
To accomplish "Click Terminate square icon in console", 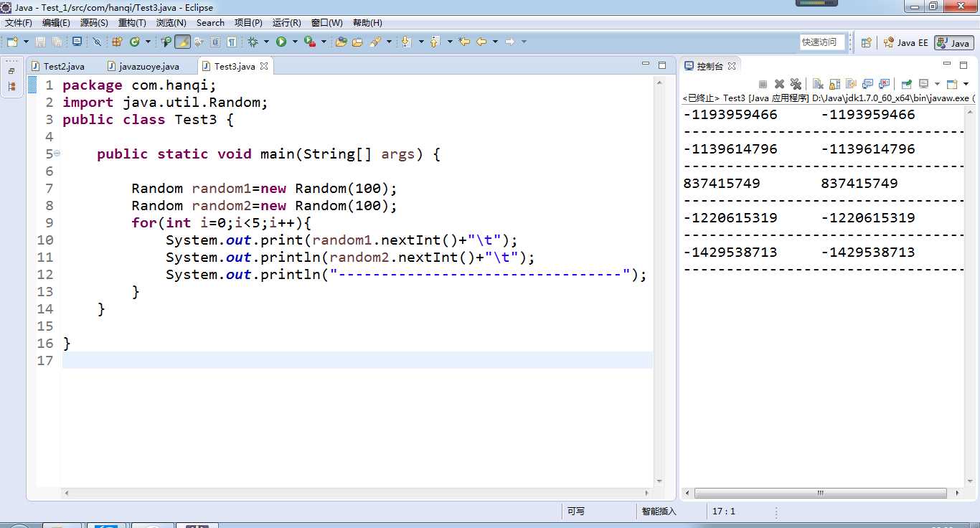I will (x=763, y=84).
